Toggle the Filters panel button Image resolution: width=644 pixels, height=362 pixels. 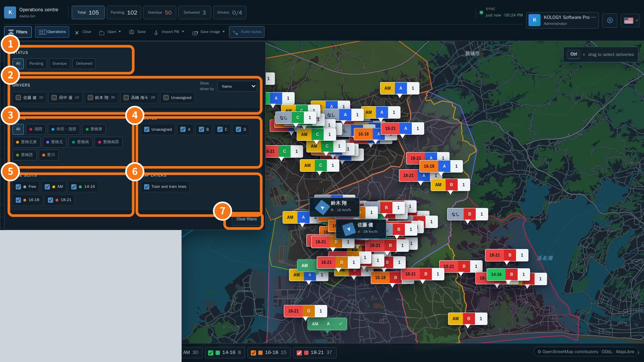18,32
